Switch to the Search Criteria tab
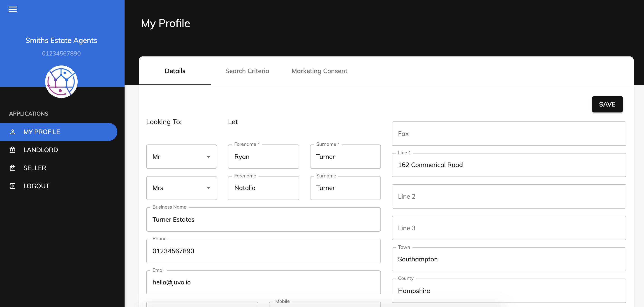Image resolution: width=644 pixels, height=307 pixels. point(247,71)
